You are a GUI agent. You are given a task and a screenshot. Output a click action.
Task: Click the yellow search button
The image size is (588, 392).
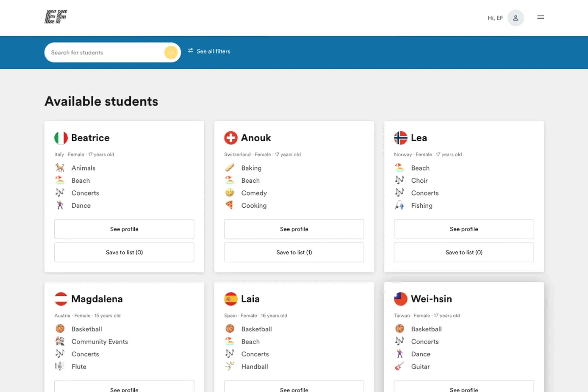pyautogui.click(x=171, y=53)
